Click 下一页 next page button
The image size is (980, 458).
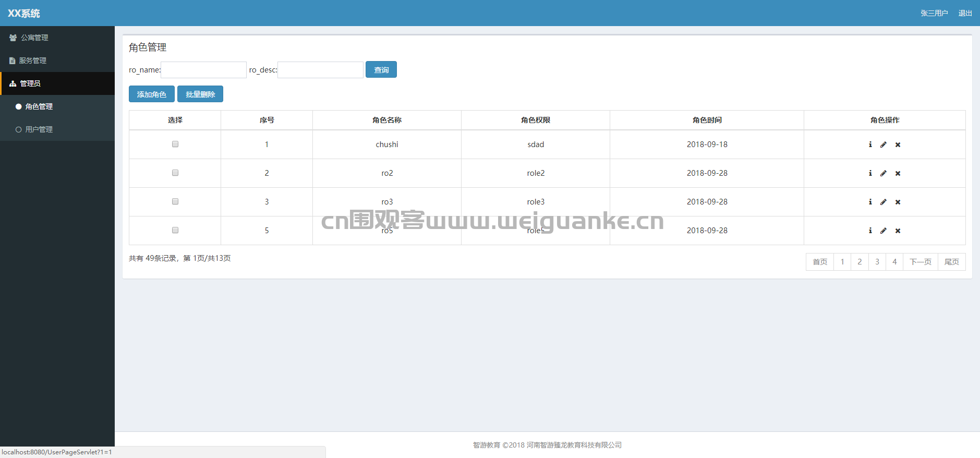[921, 262]
